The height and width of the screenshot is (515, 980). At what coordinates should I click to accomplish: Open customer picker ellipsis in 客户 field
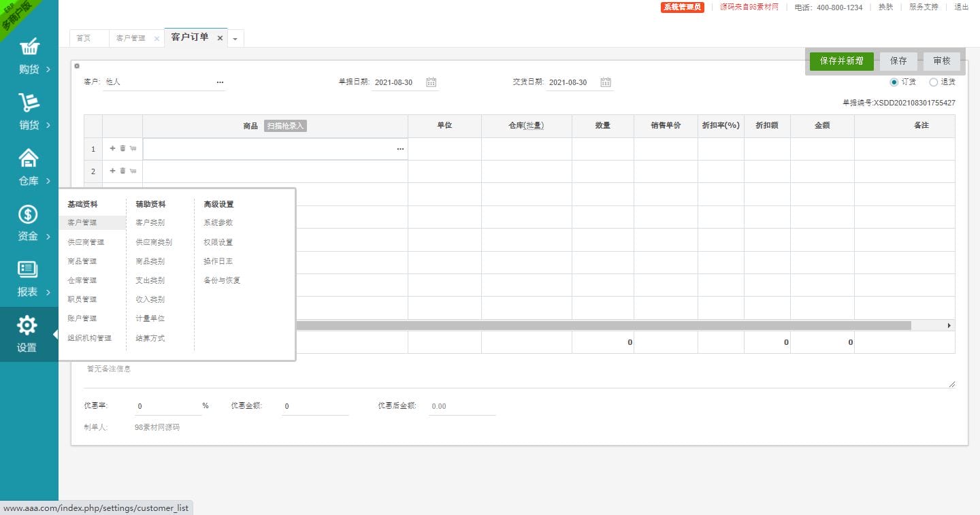coord(220,82)
